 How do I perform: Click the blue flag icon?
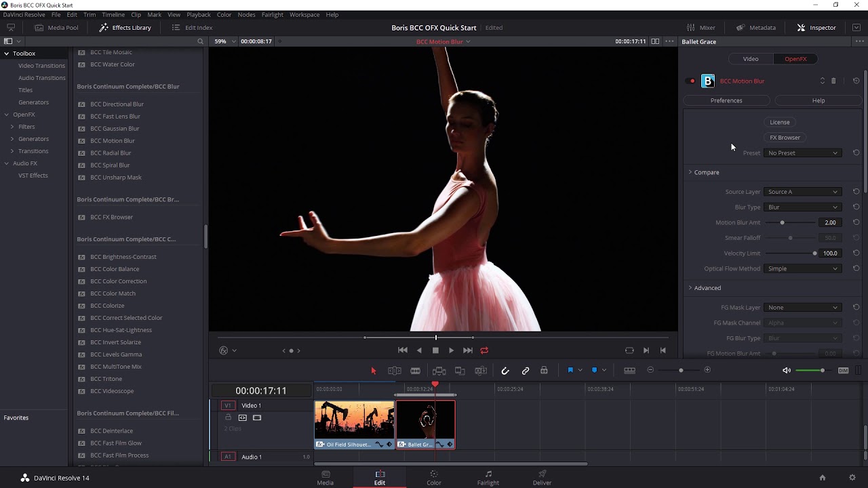570,370
